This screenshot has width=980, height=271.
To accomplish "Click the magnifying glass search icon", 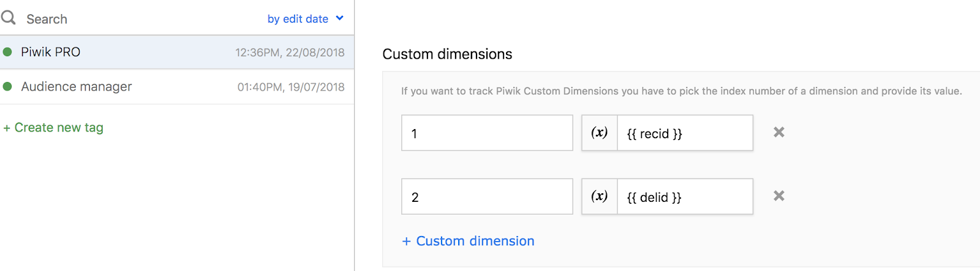I will pyautogui.click(x=9, y=18).
